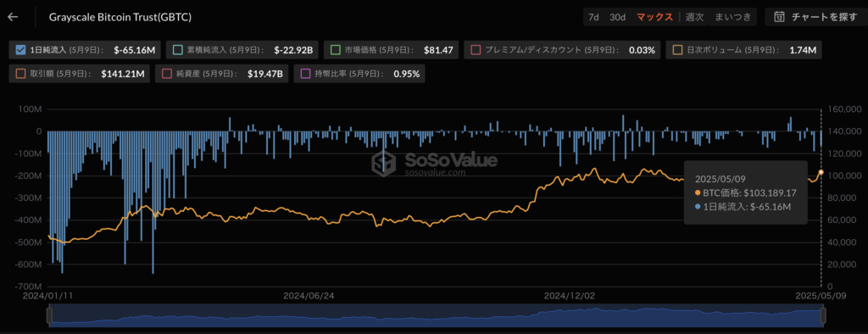This screenshot has width=868, height=334.
Task: Click the range navigator mini chart
Action: [x=436, y=315]
